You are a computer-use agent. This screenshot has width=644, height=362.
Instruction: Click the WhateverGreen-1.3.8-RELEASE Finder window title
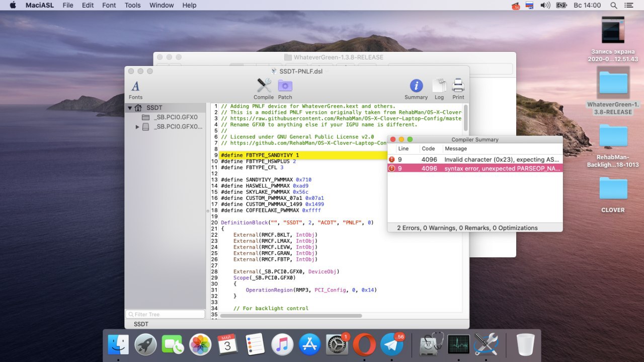coord(338,57)
